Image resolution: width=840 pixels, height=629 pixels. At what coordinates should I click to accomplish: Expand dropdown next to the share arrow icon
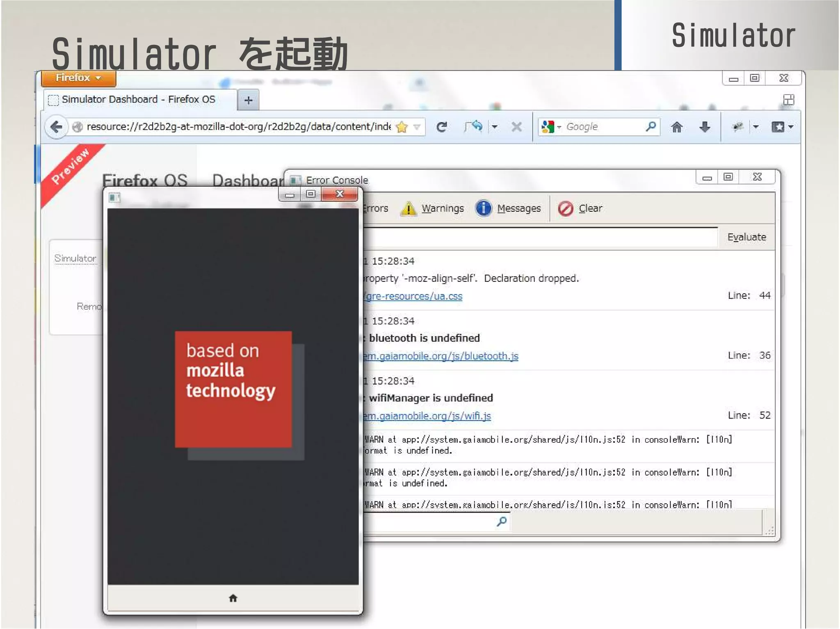pos(495,127)
